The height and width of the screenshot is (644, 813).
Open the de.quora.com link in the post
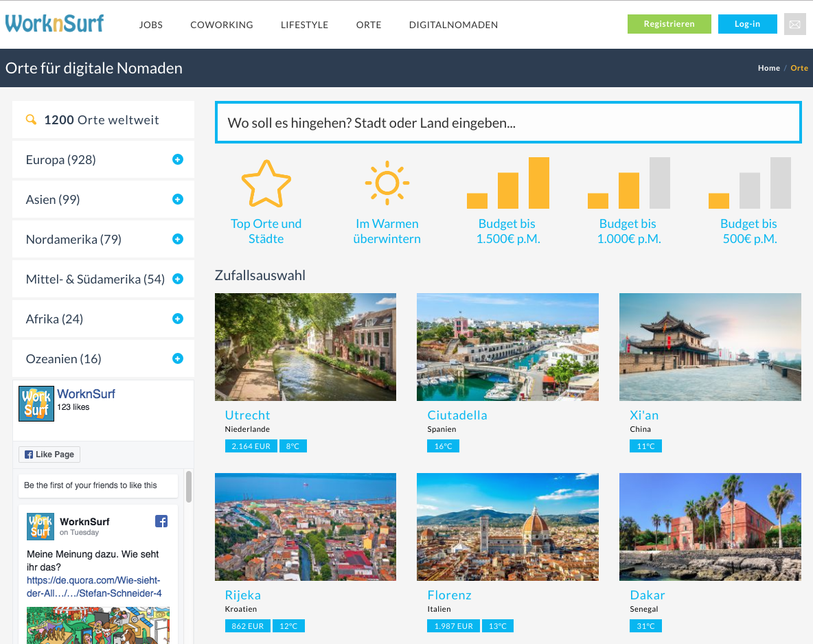click(94, 586)
